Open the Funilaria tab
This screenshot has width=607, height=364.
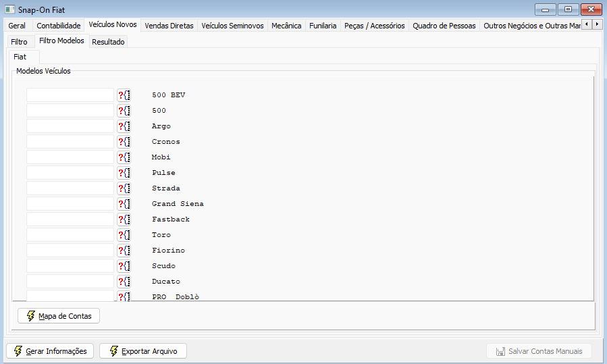pos(323,26)
